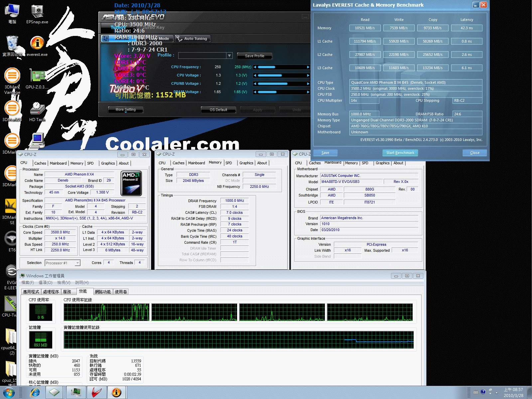Click the DRAM Voltage slider track
The height and width of the screenshot is (399, 532).
pos(281,92)
